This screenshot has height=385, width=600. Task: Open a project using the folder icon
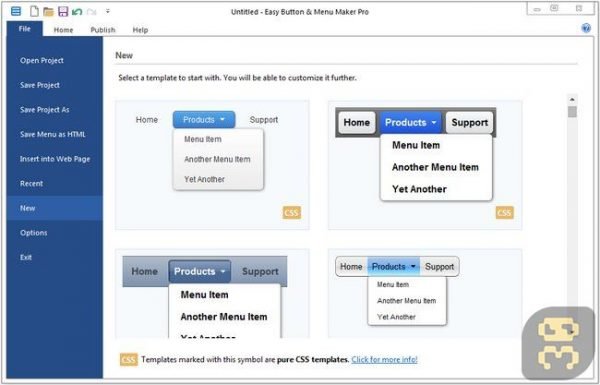[x=48, y=11]
